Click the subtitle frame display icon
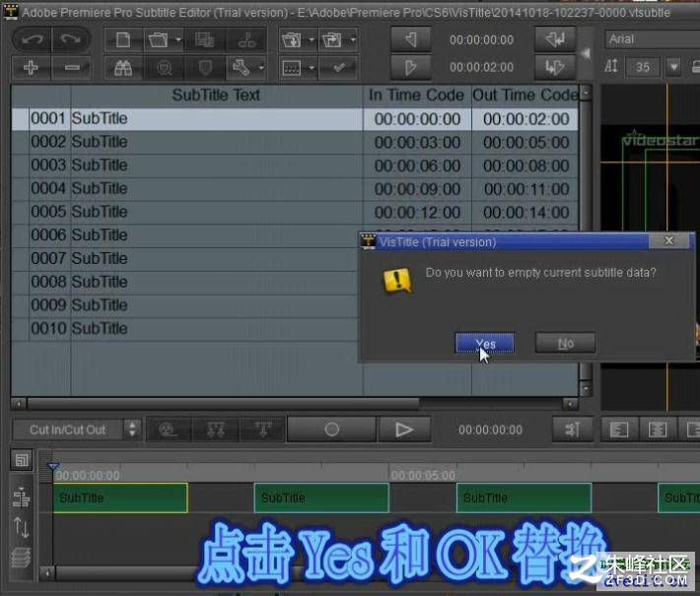The width and height of the screenshot is (700, 596). pos(292,68)
